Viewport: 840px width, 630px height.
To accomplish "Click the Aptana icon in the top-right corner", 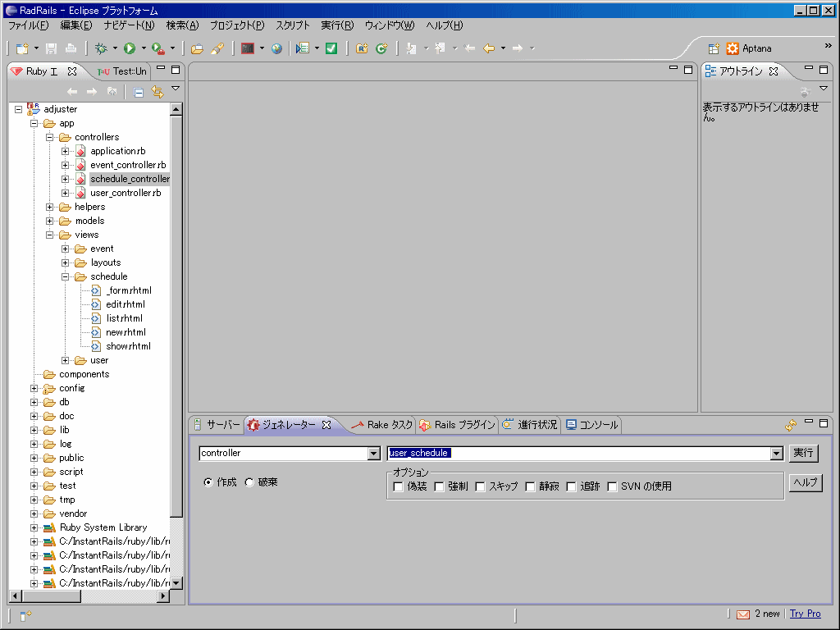I will pos(733,48).
